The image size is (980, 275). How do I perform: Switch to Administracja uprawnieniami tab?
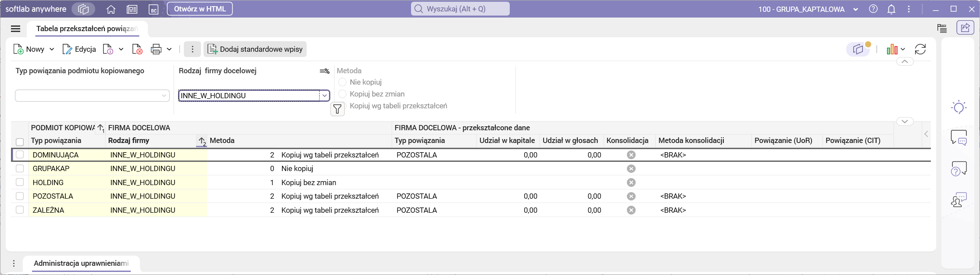[x=81, y=264]
